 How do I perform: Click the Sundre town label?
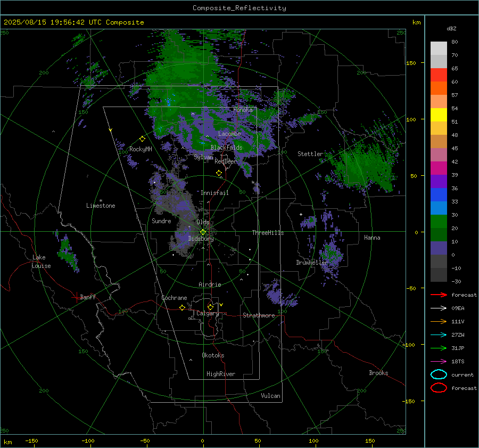coord(161,221)
